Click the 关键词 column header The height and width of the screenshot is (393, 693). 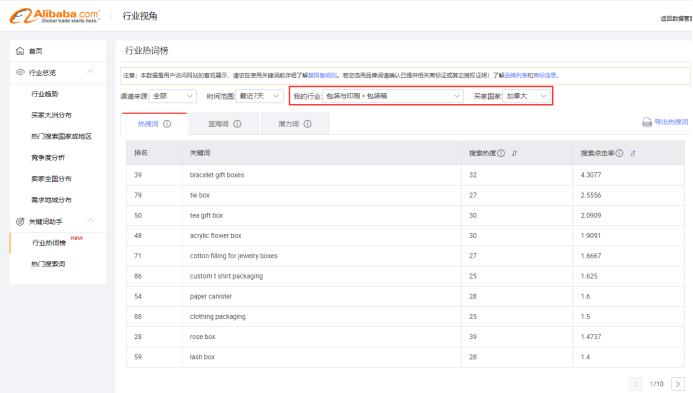200,153
